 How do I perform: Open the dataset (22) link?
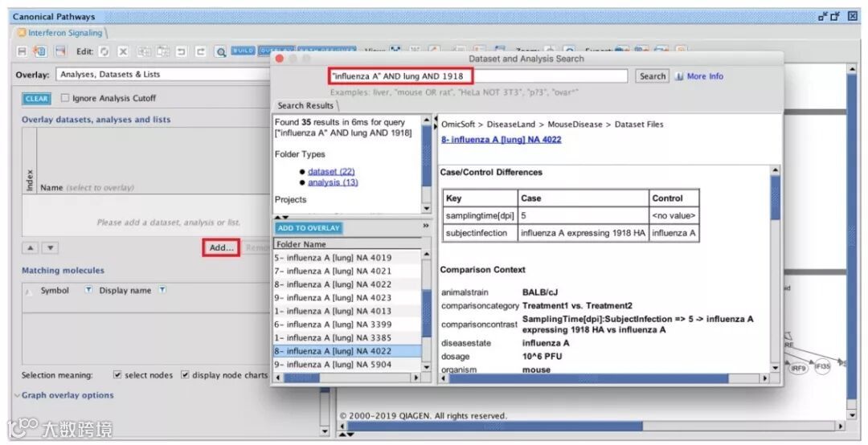(x=331, y=172)
